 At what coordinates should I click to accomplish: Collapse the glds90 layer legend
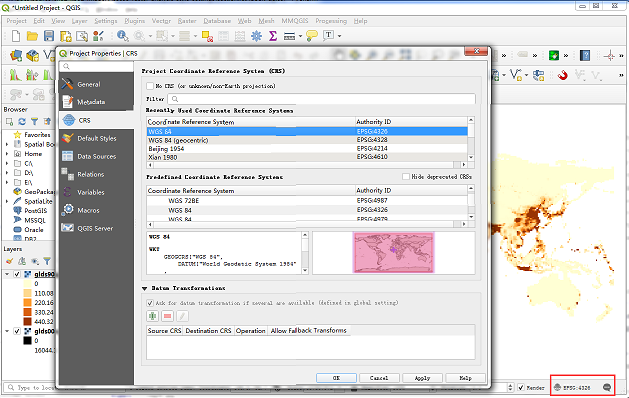click(7, 274)
